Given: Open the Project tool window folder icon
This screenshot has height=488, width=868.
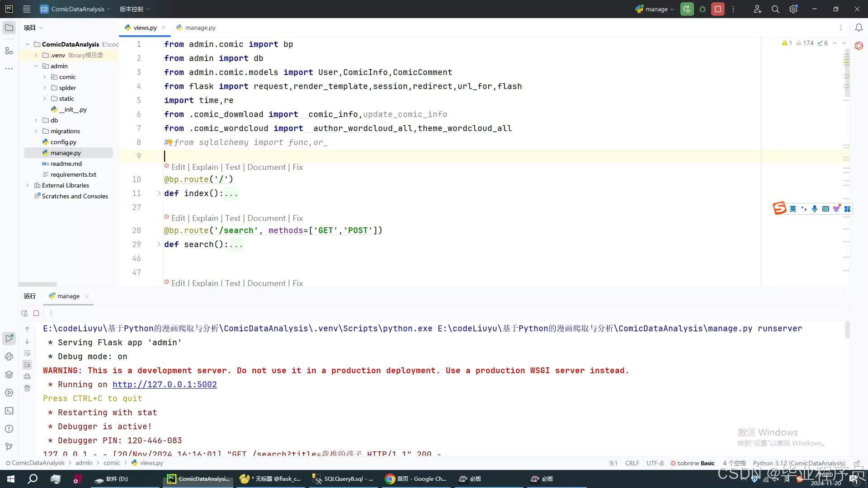Looking at the screenshot, I should coord(9,28).
